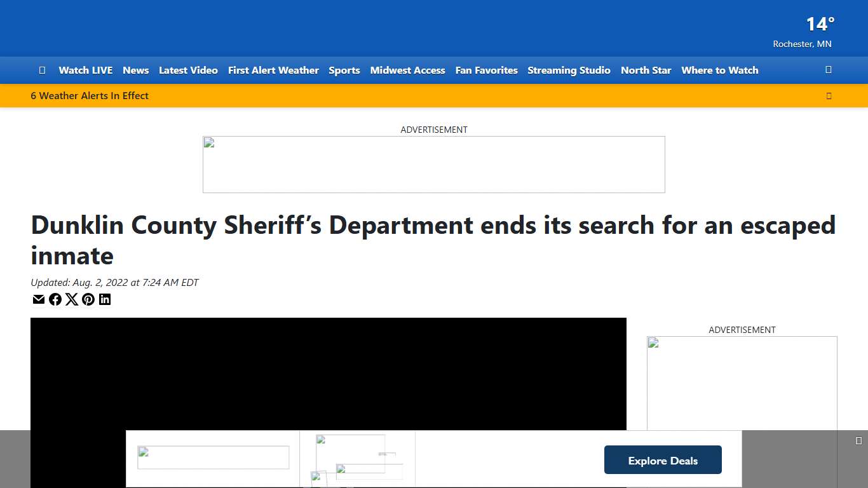Screen dimensions: 868x488
Task: Open the Rochester, MN weather details
Action: 802,44
